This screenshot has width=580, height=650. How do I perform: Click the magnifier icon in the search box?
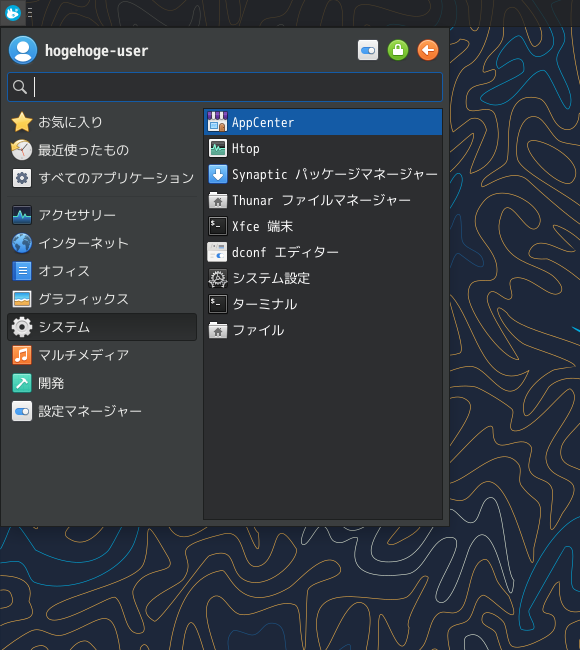19,87
